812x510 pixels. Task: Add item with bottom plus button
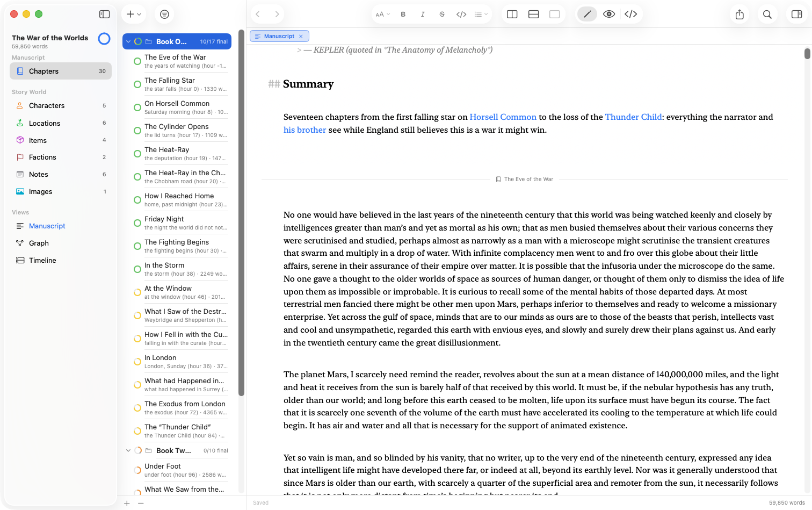[x=127, y=503]
